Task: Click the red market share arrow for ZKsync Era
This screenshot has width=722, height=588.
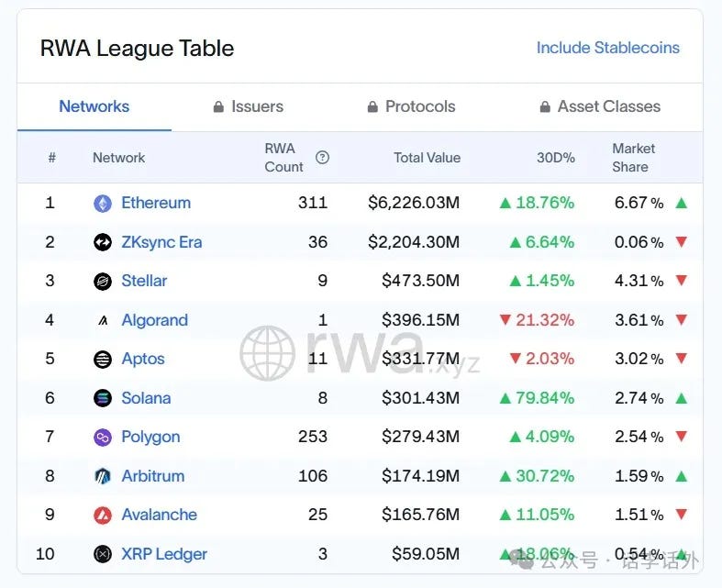Action: coord(682,242)
